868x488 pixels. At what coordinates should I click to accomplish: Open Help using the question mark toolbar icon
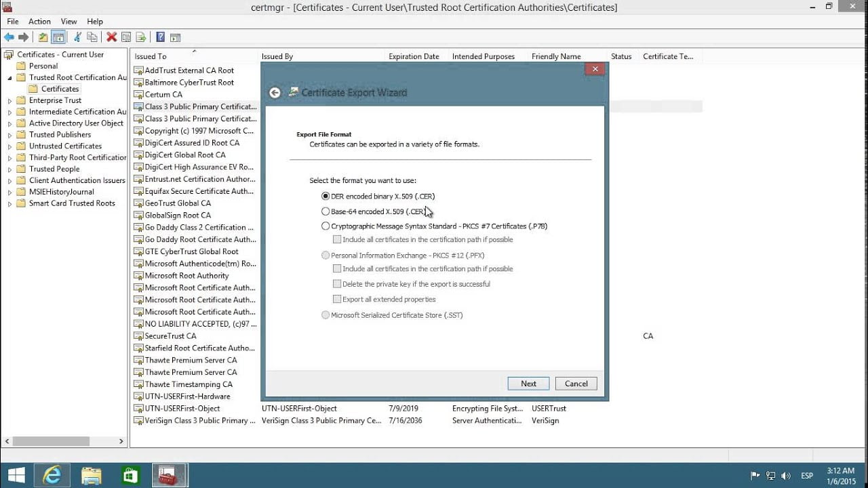coord(160,37)
